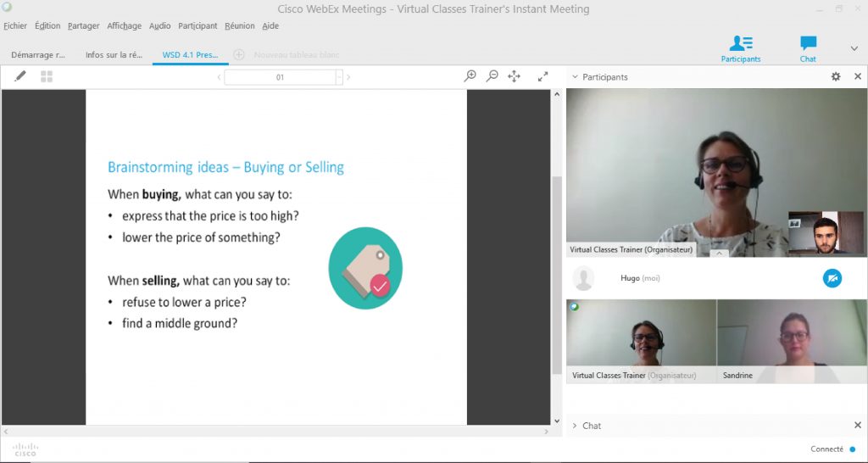The width and height of the screenshot is (868, 463).
Task: Click the presenter indicator ball on trainer thumbnail
Action: tap(574, 306)
